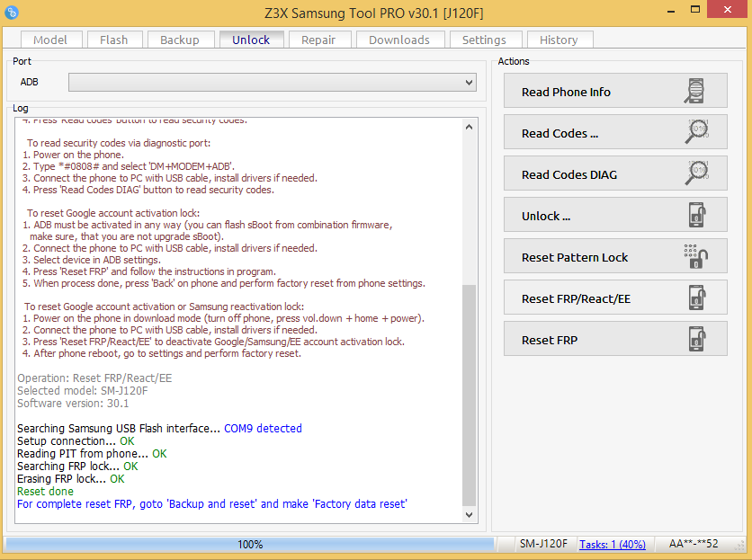The width and height of the screenshot is (752, 560).
Task: Click the SM-J120F status bar entry
Action: point(543,544)
